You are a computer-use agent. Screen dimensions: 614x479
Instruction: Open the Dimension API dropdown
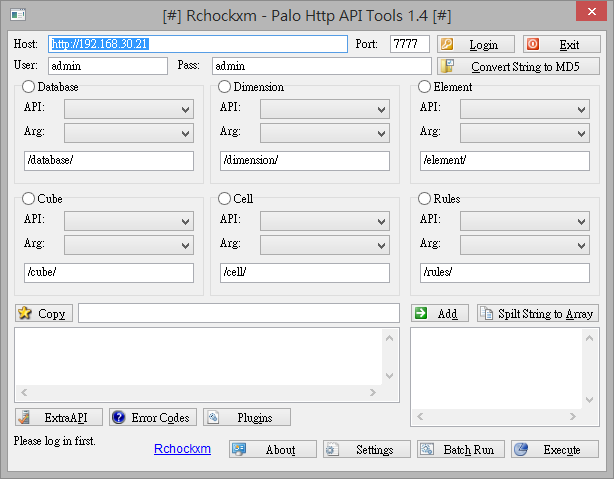point(325,109)
